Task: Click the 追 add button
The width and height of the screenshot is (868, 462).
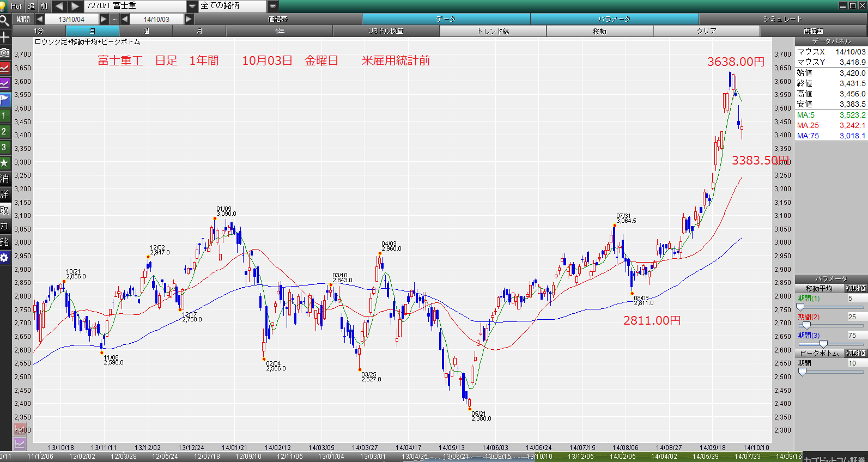Action: point(31,6)
